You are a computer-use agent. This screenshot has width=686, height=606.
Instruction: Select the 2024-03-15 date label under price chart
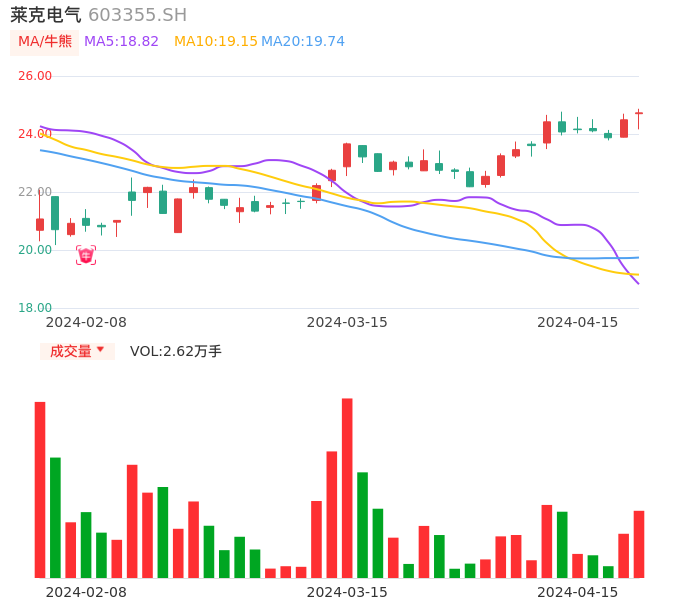(347, 322)
